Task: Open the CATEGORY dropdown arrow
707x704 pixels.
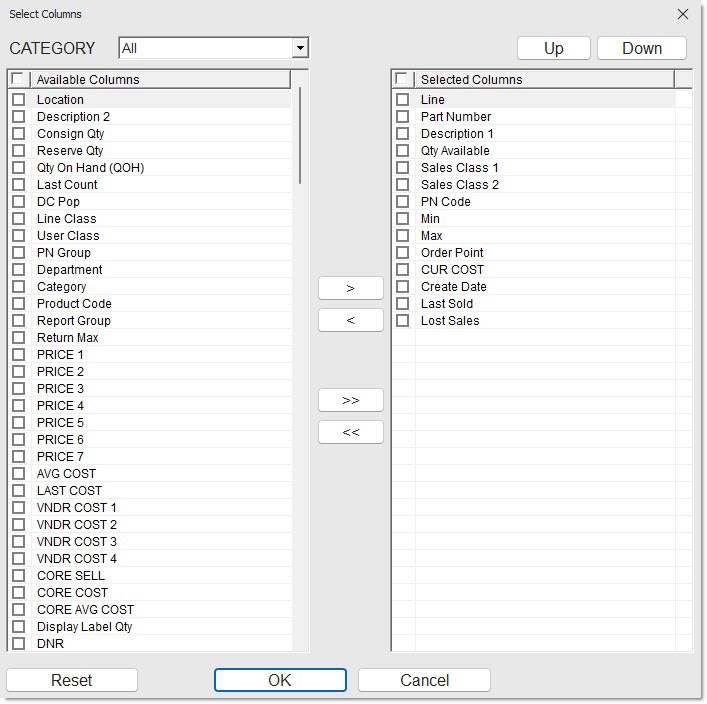Action: point(299,48)
